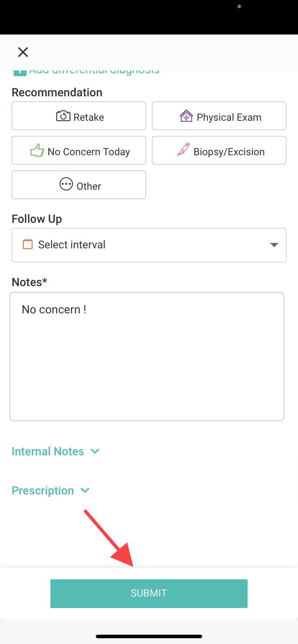Pick the Physical Exam recommendation option

(219, 116)
